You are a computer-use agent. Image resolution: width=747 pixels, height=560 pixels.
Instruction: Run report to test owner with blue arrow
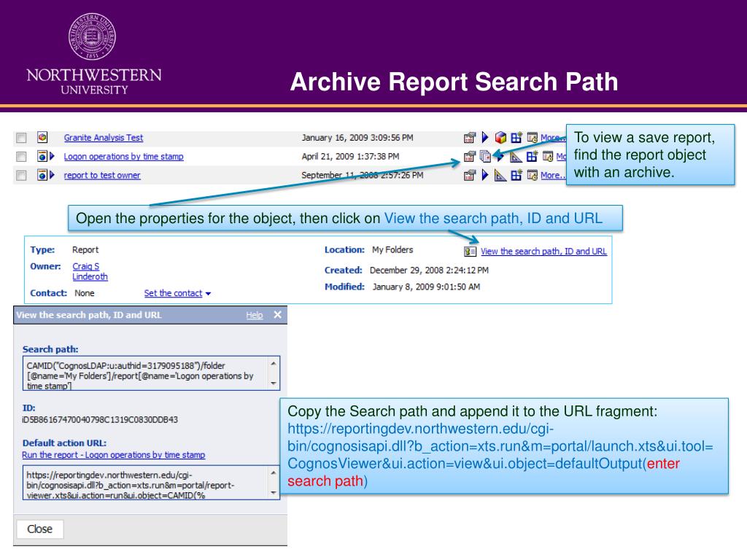pos(485,175)
